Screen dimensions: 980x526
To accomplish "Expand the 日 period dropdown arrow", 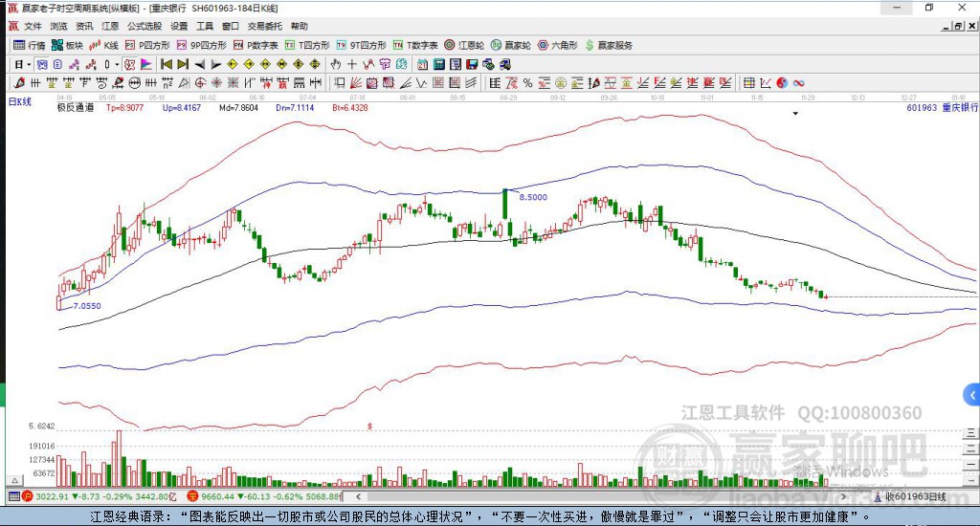I will click(29, 64).
